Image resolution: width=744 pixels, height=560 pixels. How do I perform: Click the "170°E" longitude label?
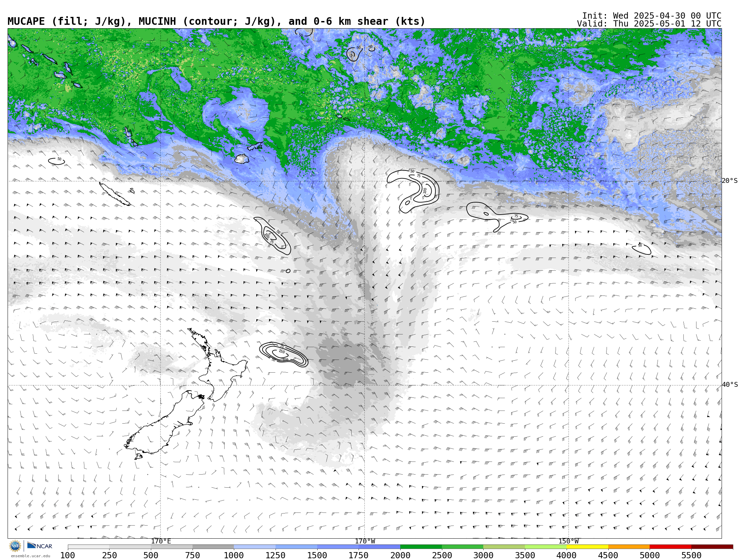point(161,541)
